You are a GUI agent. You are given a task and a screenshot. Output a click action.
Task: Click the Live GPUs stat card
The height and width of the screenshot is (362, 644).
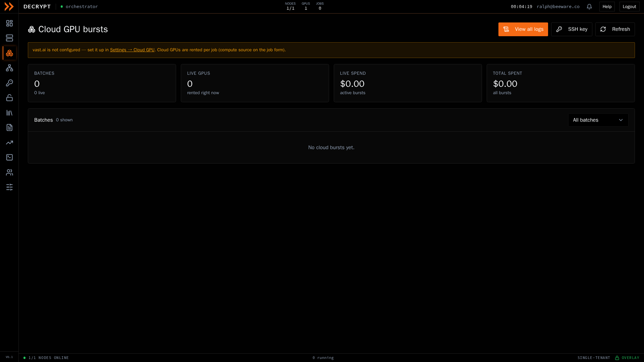coord(255,83)
